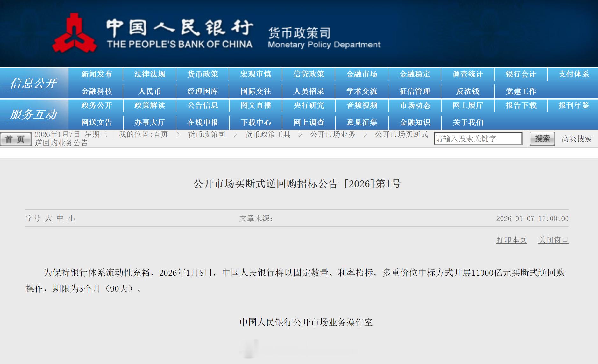Viewport: 598px width, 364px height.
Task: Open the 新闻发布 menu item
Action: [x=96, y=74]
